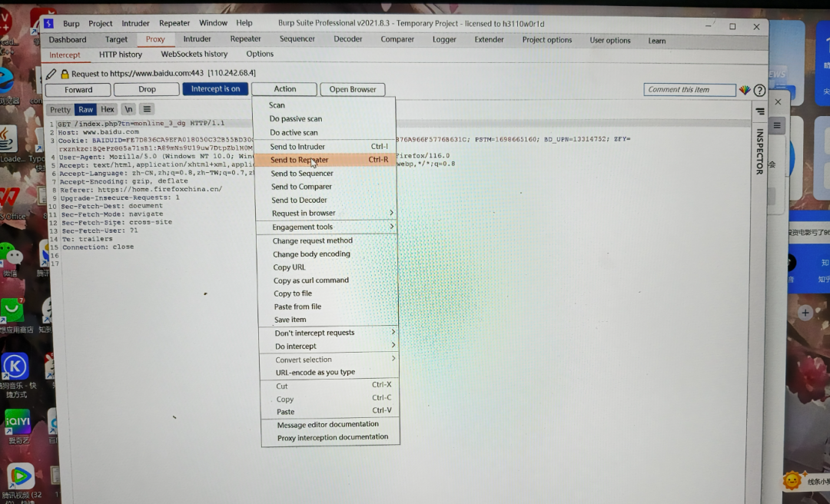Choose Do active scan
Viewport: 830px width, 504px height.
tap(324, 133)
